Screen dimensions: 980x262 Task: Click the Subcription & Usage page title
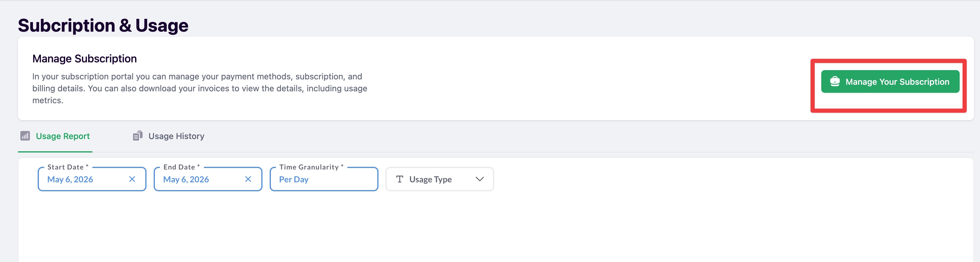(x=103, y=26)
